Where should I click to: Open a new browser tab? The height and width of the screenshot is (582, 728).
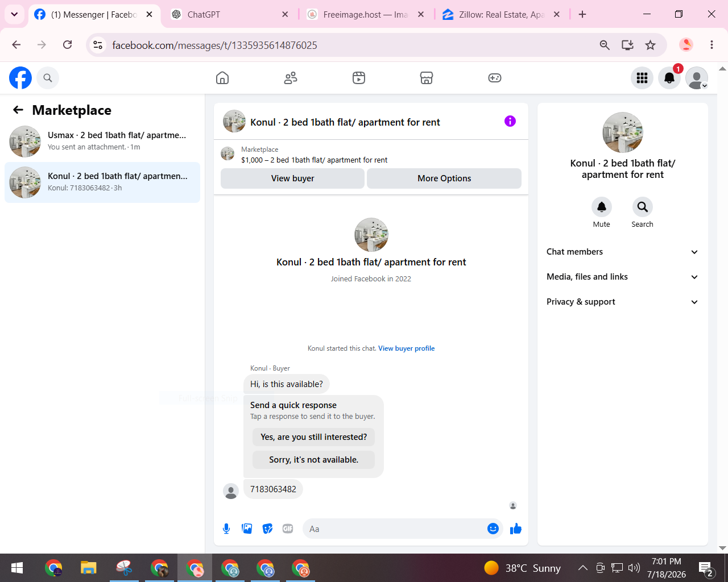coord(582,14)
